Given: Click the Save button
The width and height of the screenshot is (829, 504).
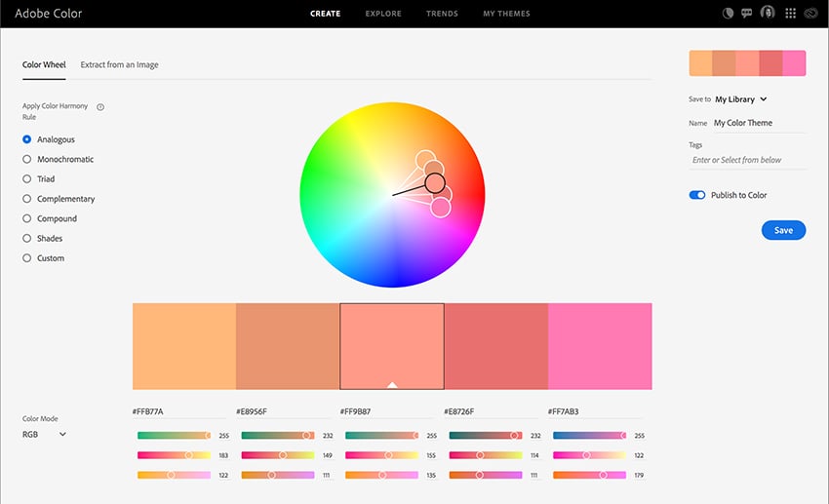Looking at the screenshot, I should coord(783,230).
